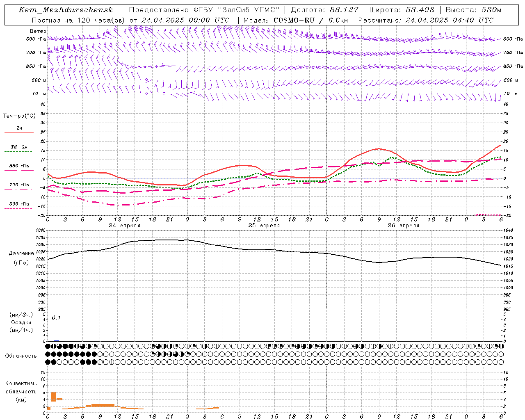
Task: Click the '24 апреля' date label
Action: click(x=124, y=226)
